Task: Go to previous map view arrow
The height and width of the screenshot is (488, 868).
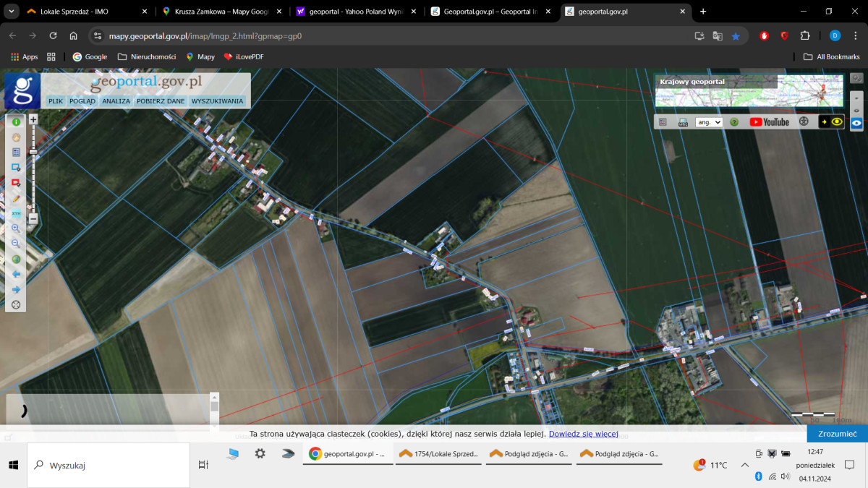Action: [x=16, y=275]
